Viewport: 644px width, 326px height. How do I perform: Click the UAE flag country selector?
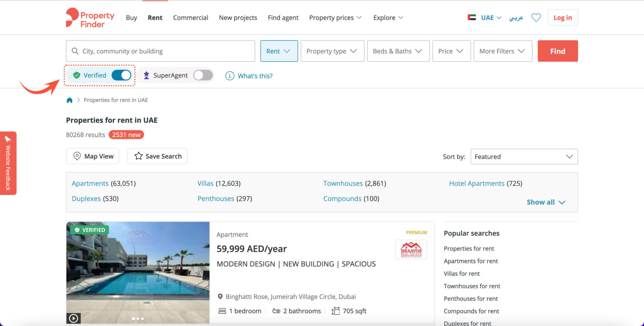click(x=471, y=17)
